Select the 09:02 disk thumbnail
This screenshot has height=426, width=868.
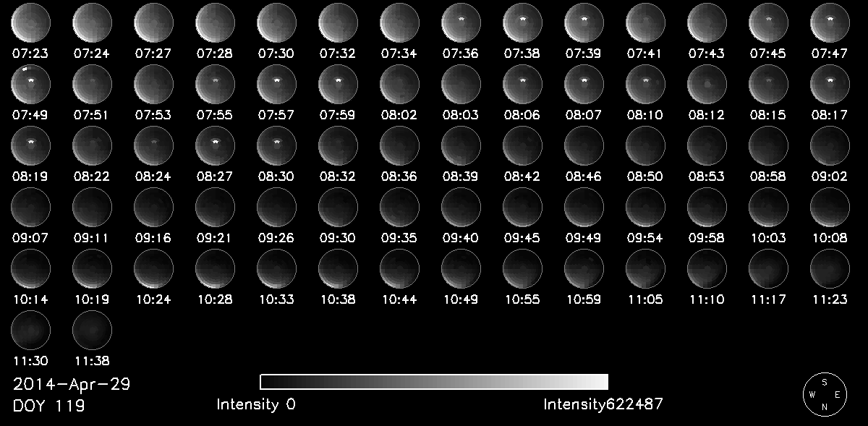click(830, 145)
